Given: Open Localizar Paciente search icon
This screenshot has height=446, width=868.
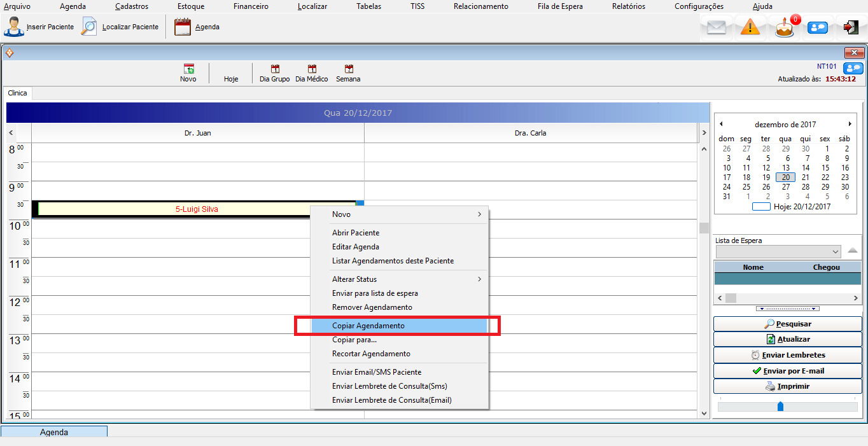Looking at the screenshot, I should (x=90, y=27).
